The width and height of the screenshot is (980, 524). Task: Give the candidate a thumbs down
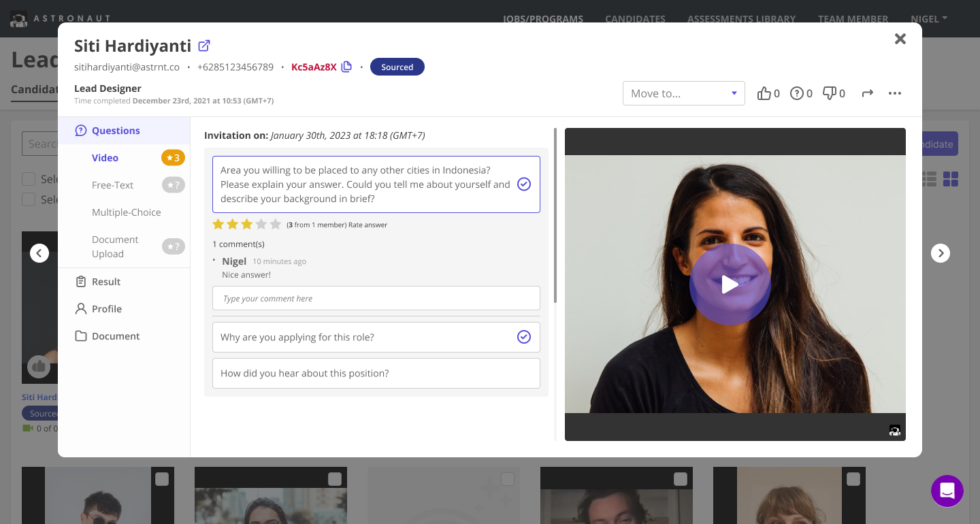[830, 93]
